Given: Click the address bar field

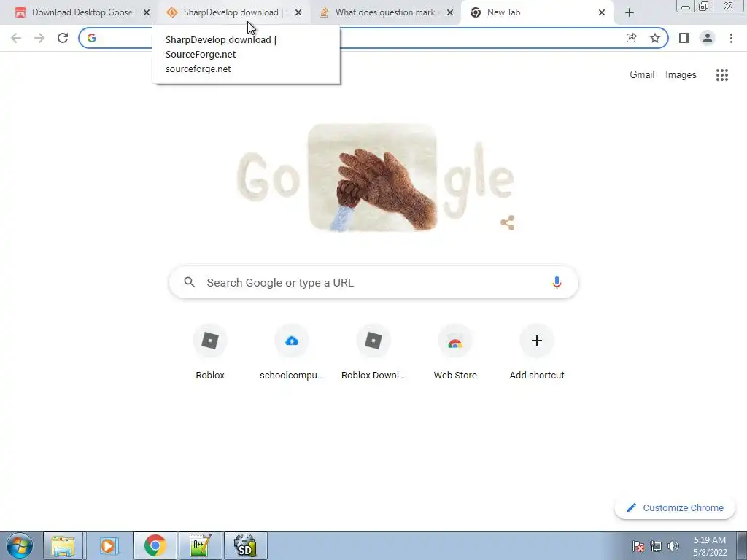Looking at the screenshot, I should pos(373,38).
